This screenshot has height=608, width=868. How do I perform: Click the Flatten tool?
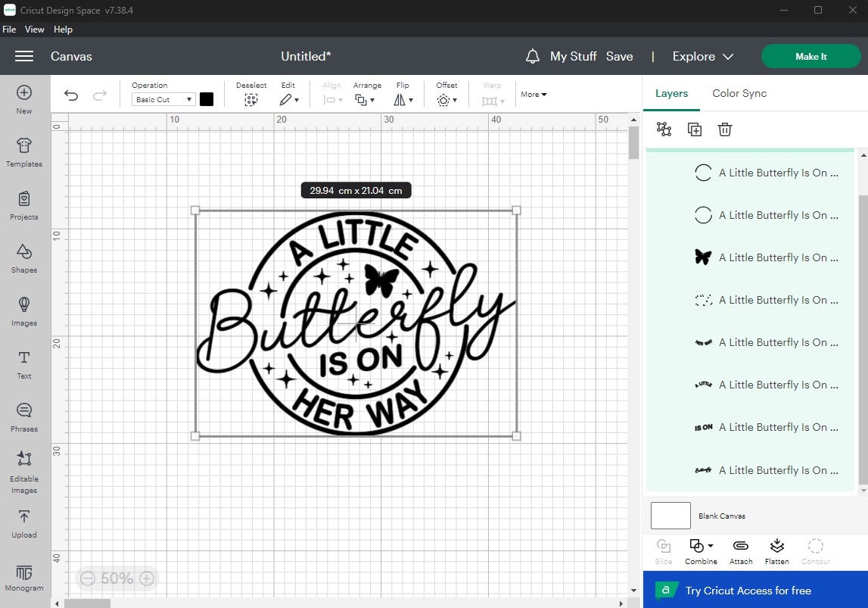coord(776,551)
